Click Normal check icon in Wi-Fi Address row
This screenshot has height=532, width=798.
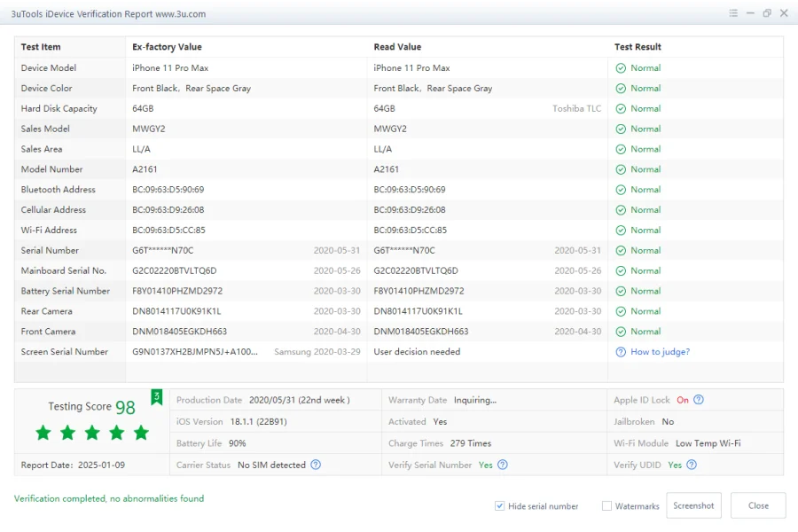coord(621,231)
